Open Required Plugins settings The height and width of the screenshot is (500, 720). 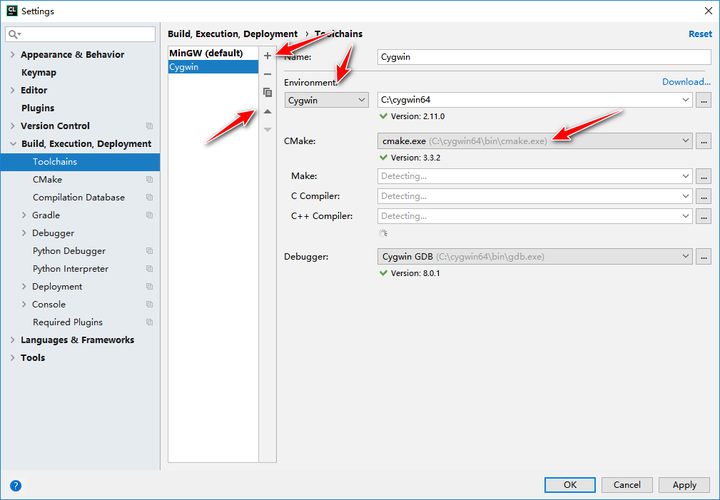(x=68, y=322)
